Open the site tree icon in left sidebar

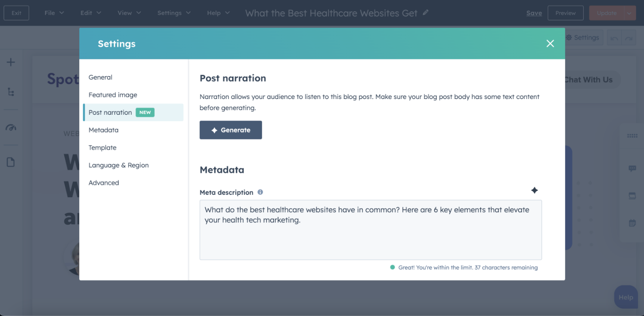tap(11, 92)
